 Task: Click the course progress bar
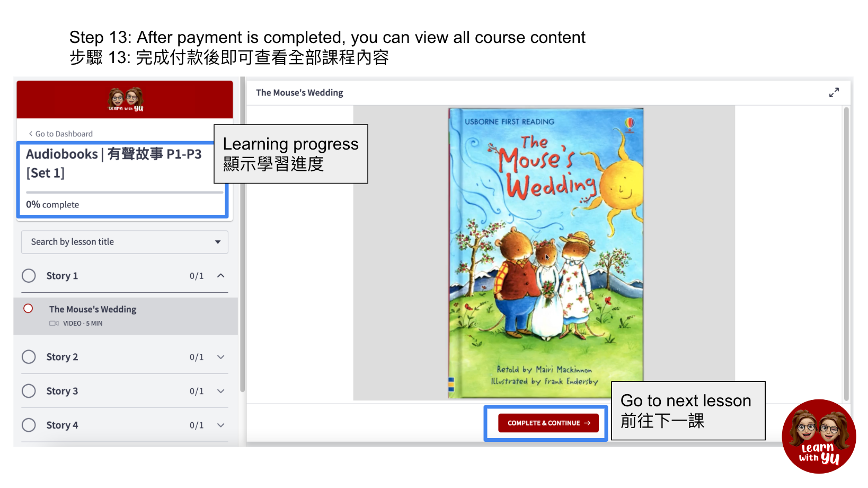(x=125, y=192)
